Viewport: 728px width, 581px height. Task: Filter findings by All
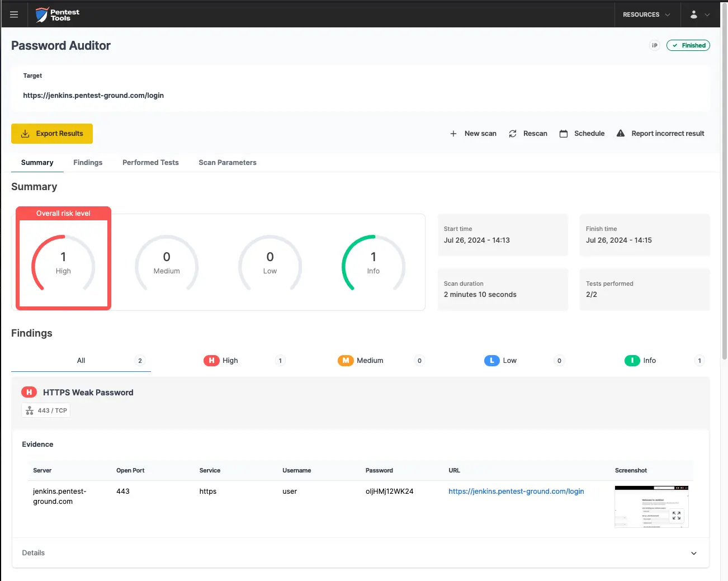pyautogui.click(x=81, y=361)
